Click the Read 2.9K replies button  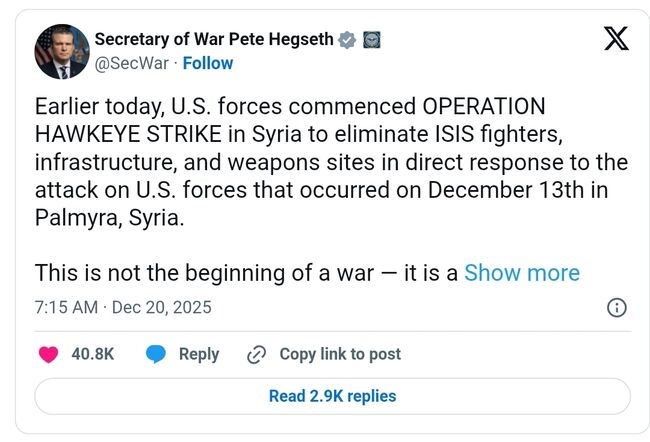tap(332, 396)
